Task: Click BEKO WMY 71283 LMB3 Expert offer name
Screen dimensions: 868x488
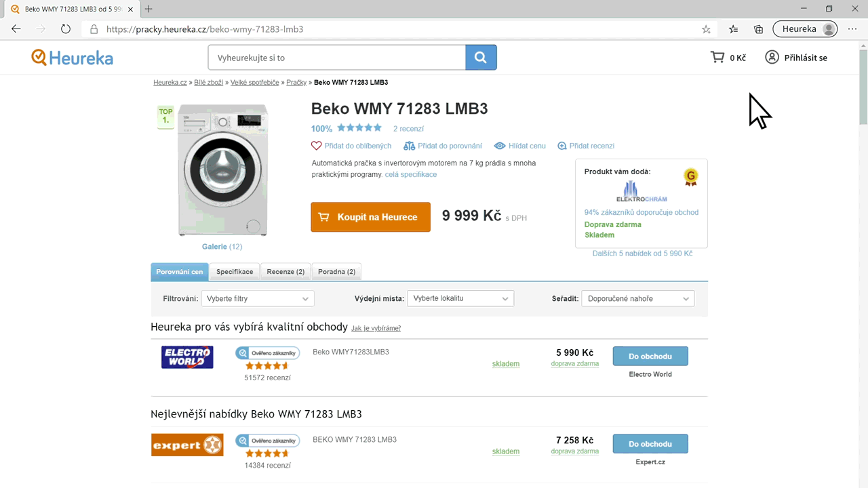Action: (355, 439)
